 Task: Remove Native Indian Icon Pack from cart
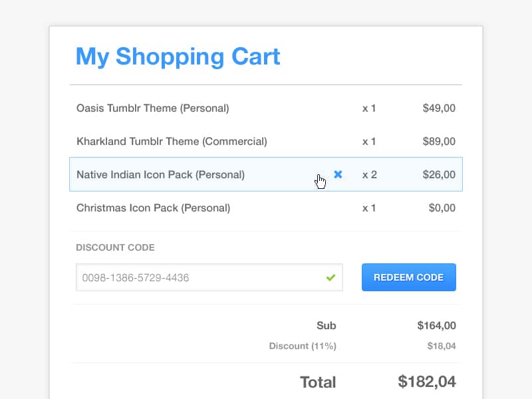[x=338, y=174]
